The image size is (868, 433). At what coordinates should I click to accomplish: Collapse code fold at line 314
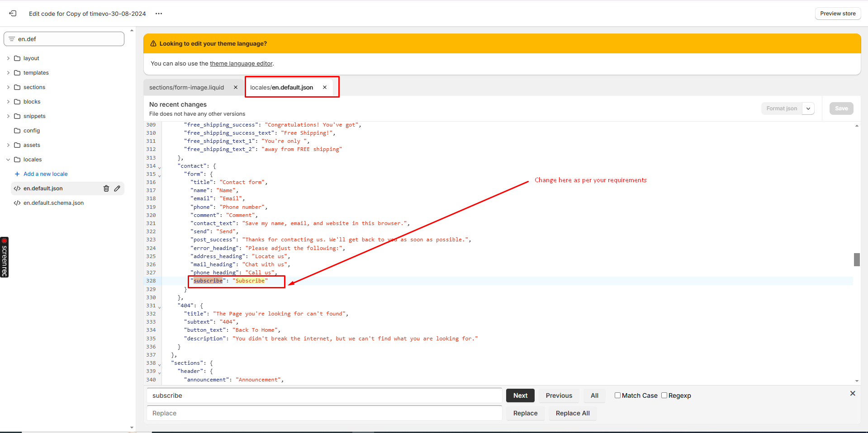[159, 168]
